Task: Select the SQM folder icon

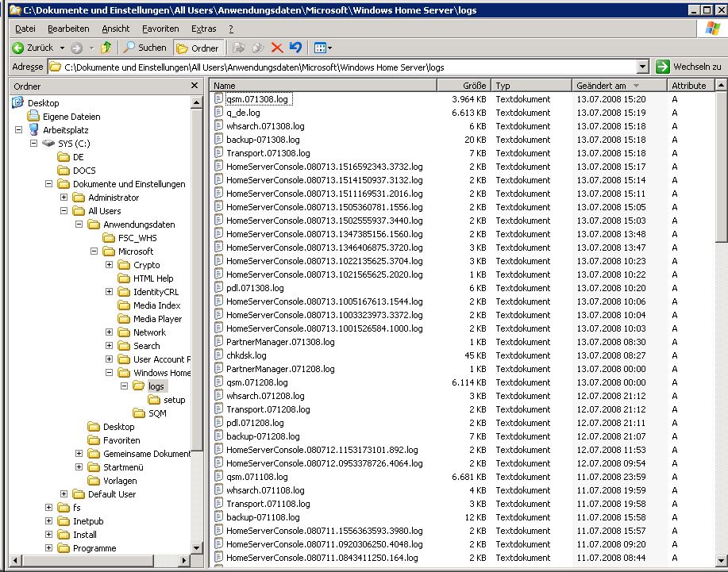Action: point(139,413)
